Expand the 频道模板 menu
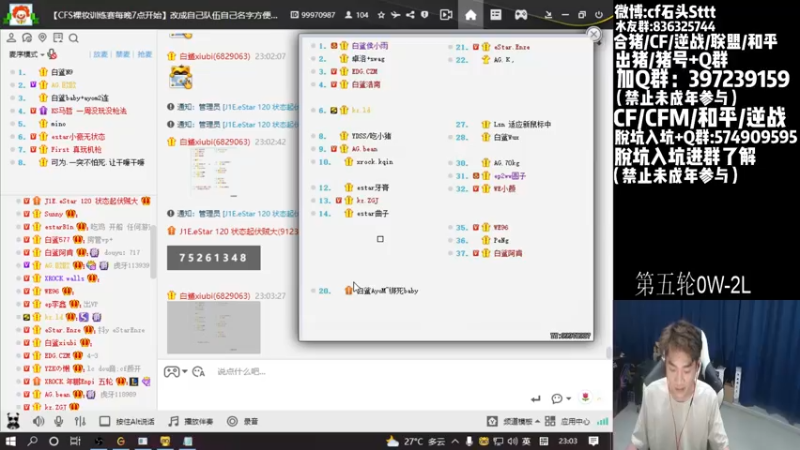 pyautogui.click(x=513, y=421)
